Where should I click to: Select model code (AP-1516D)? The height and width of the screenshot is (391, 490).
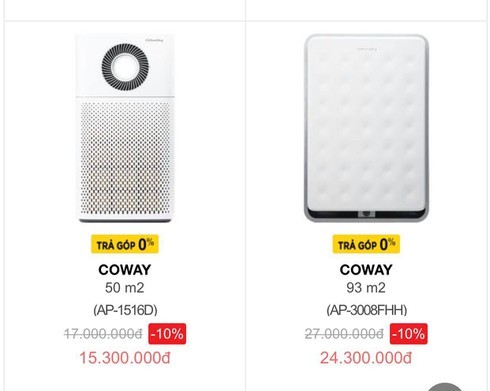point(125,310)
